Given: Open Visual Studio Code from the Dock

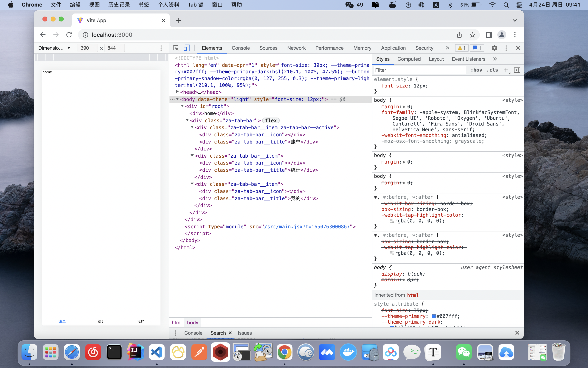Looking at the screenshot, I should coord(157,352).
